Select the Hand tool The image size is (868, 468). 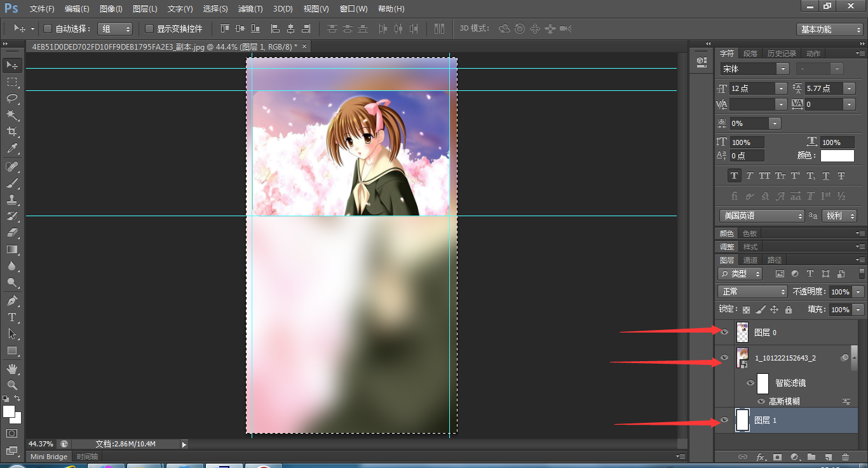point(12,368)
